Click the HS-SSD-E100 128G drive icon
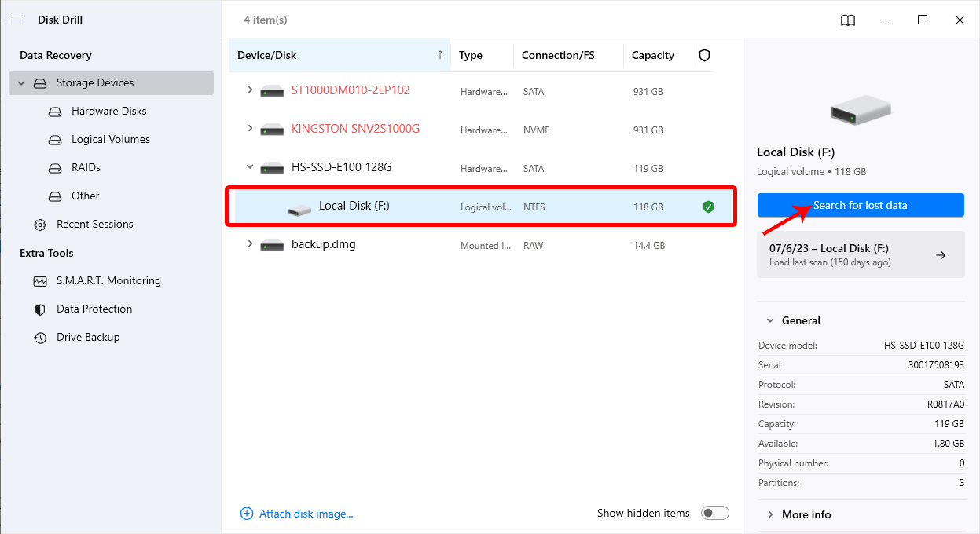 tap(273, 168)
